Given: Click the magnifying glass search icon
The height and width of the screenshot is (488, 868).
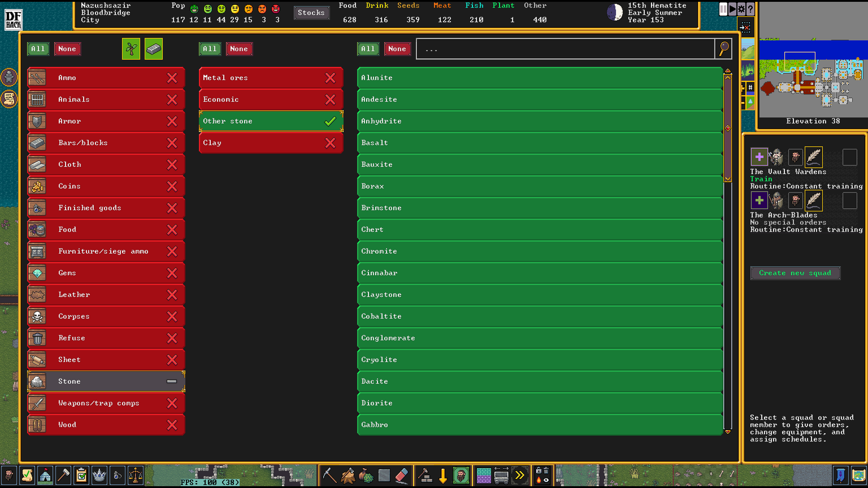Looking at the screenshot, I should pos(724,48).
